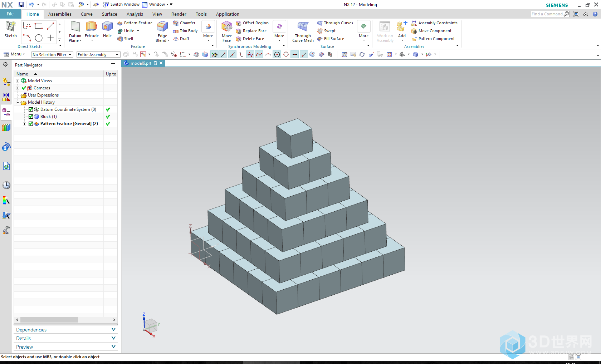
Task: Open the No Selection Filter dropdown
Action: coord(52,55)
